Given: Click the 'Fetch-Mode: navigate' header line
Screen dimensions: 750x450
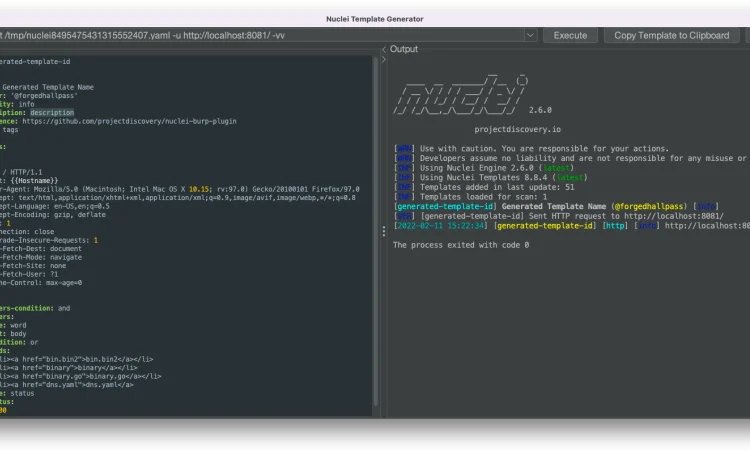Looking at the screenshot, I should (x=41, y=257).
